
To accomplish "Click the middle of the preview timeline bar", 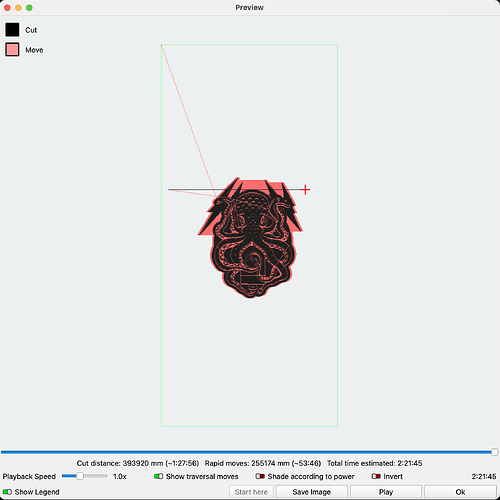I will click(x=249, y=452).
